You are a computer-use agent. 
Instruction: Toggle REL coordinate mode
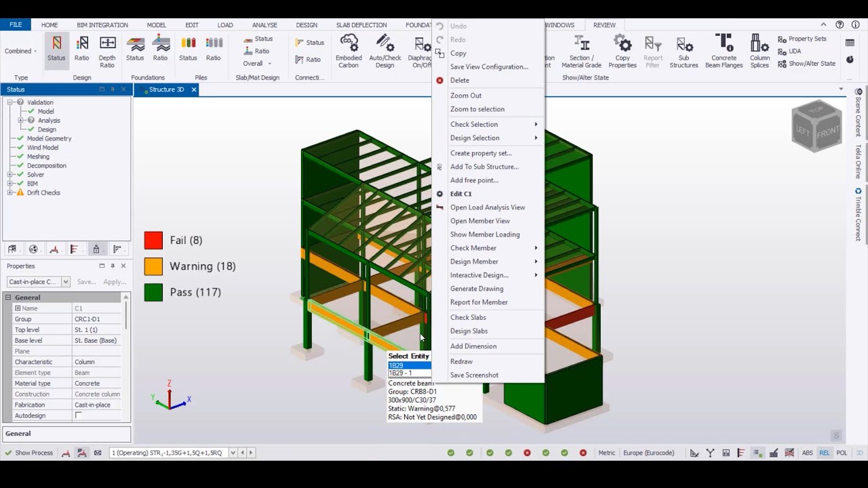pyautogui.click(x=824, y=453)
